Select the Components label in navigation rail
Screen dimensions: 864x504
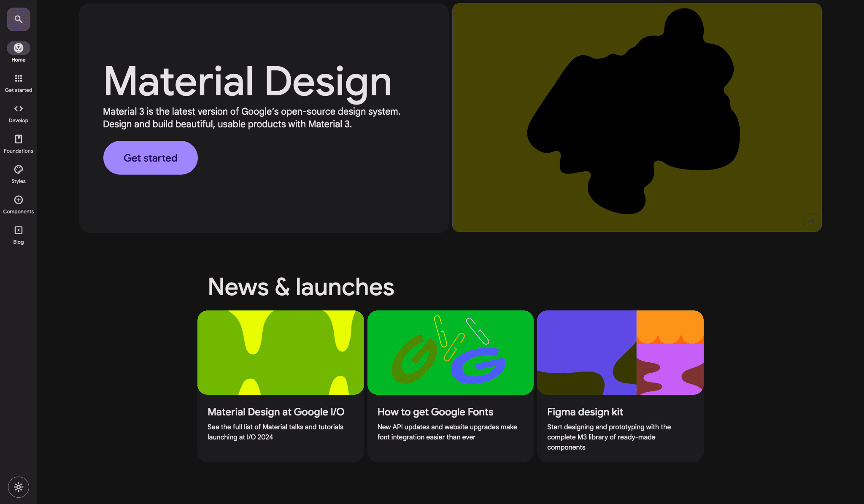tap(18, 212)
